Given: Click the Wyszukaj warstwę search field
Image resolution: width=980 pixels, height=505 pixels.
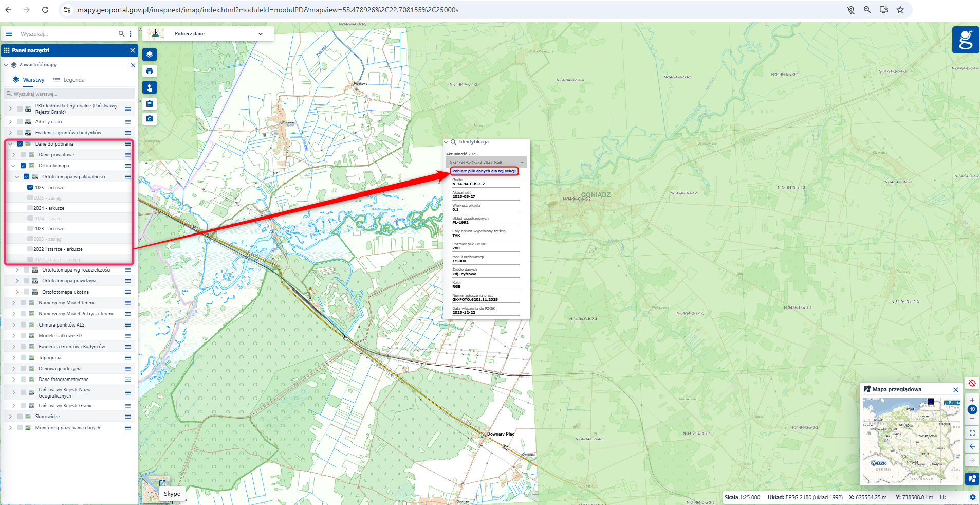Looking at the screenshot, I should 69,94.
